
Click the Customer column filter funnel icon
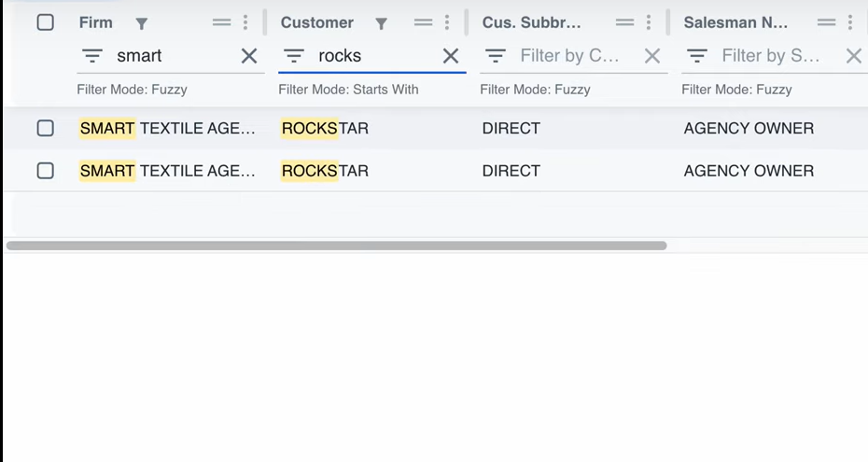(381, 23)
